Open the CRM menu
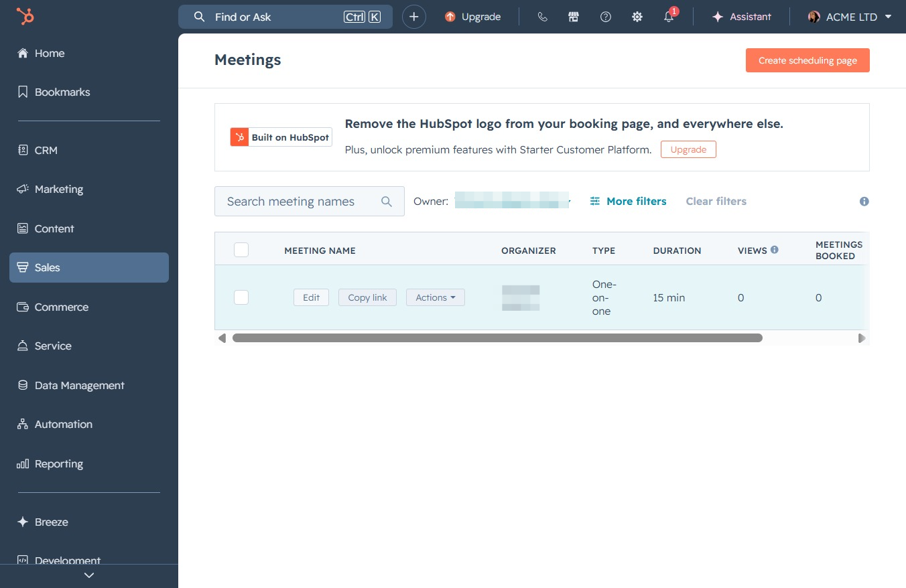Screen dimensions: 906x588 pos(89,150)
